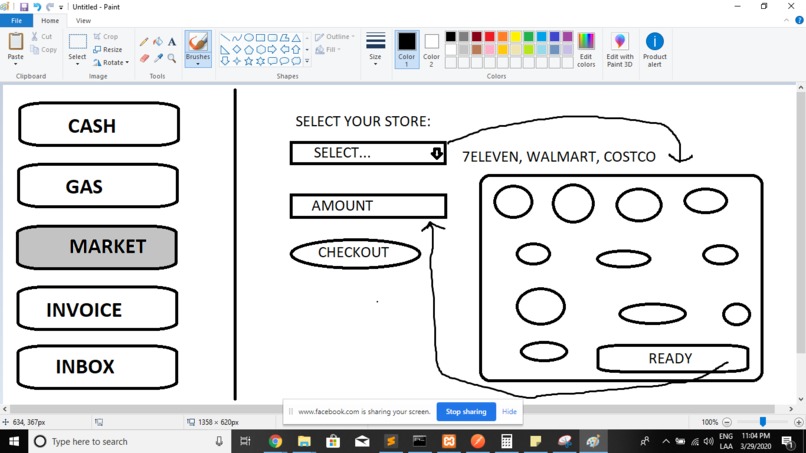Screen dimensions: 806x453
Task: Open File Explorer from the taskbar
Action: tap(304, 441)
